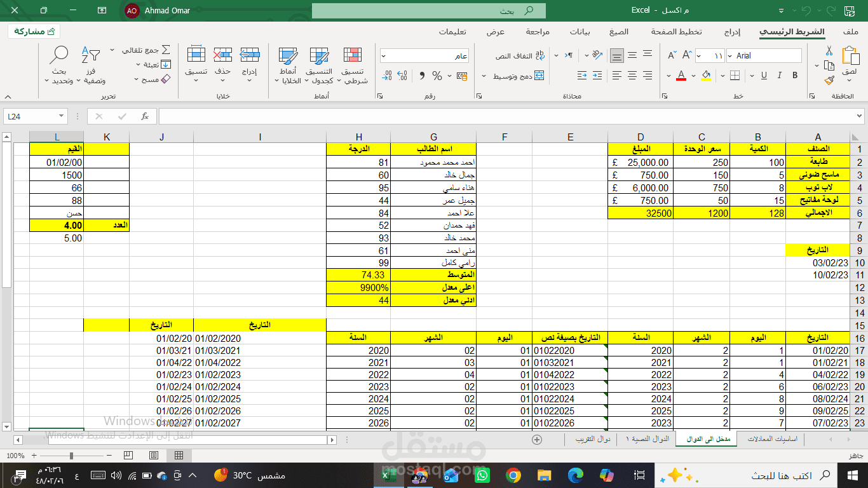Open Google Chrome from the taskbar
This screenshot has height=488, width=868.
513,475
